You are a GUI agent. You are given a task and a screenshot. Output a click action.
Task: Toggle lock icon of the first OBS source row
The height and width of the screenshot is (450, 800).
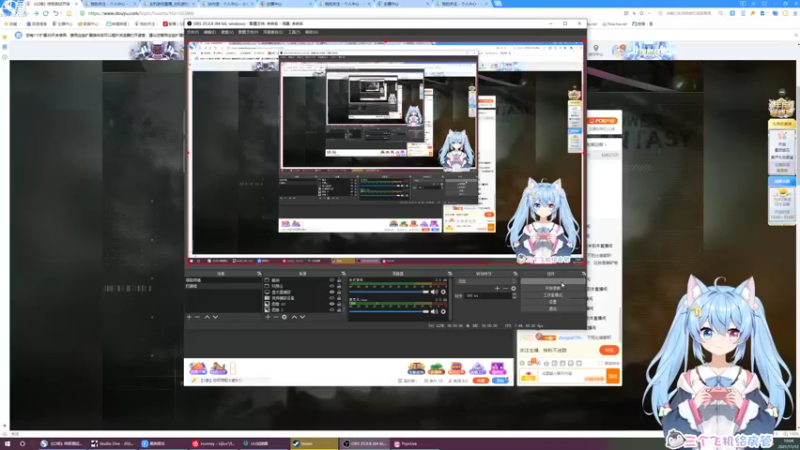[339, 280]
